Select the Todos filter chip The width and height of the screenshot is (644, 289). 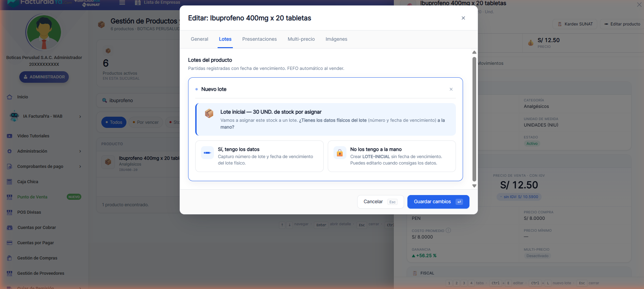pos(114,122)
